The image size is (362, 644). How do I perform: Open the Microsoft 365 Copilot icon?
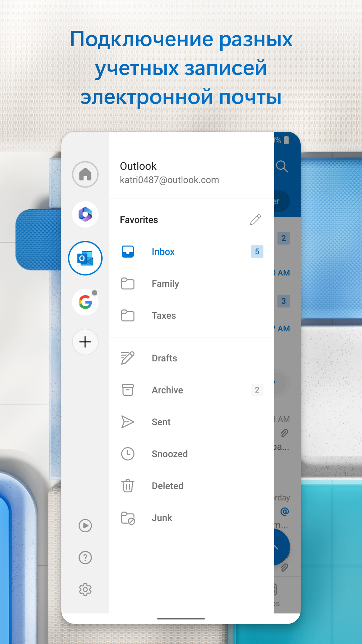tap(85, 214)
